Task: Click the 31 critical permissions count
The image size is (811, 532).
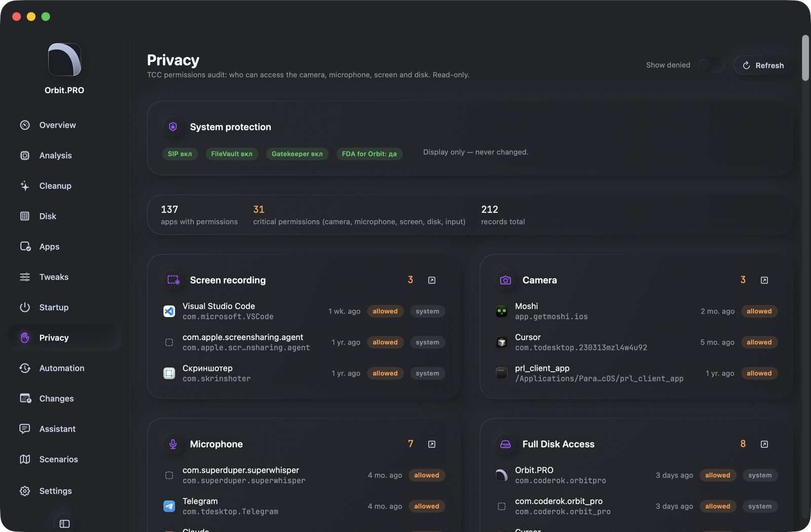Action: 259,209
